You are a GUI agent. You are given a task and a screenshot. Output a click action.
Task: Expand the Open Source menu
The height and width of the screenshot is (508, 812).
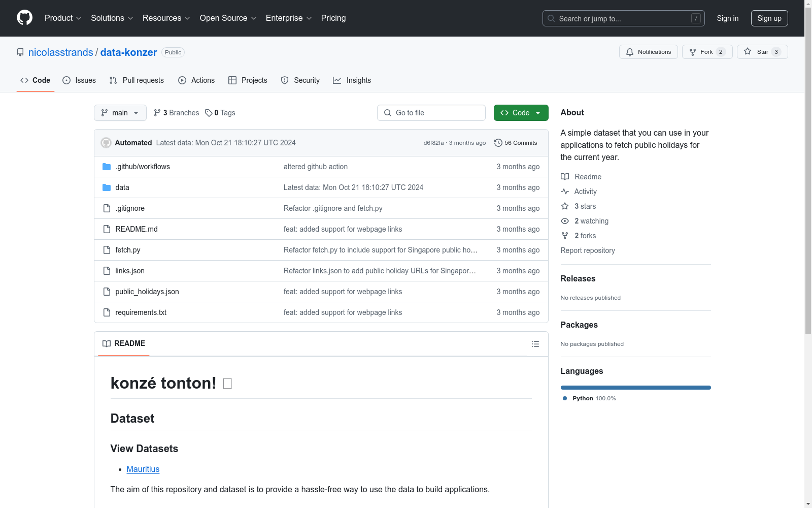coord(228,18)
